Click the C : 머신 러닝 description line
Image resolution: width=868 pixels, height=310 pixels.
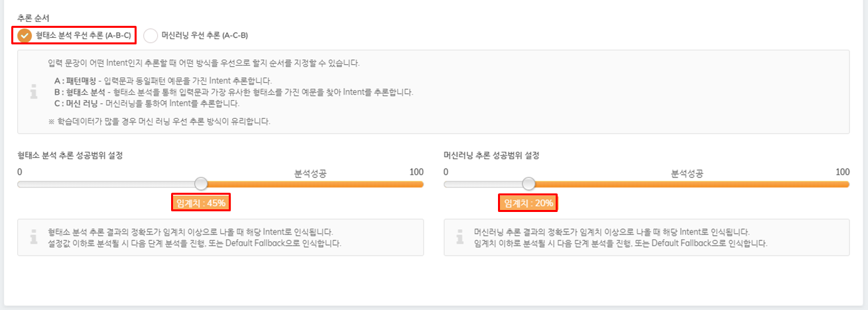147,103
